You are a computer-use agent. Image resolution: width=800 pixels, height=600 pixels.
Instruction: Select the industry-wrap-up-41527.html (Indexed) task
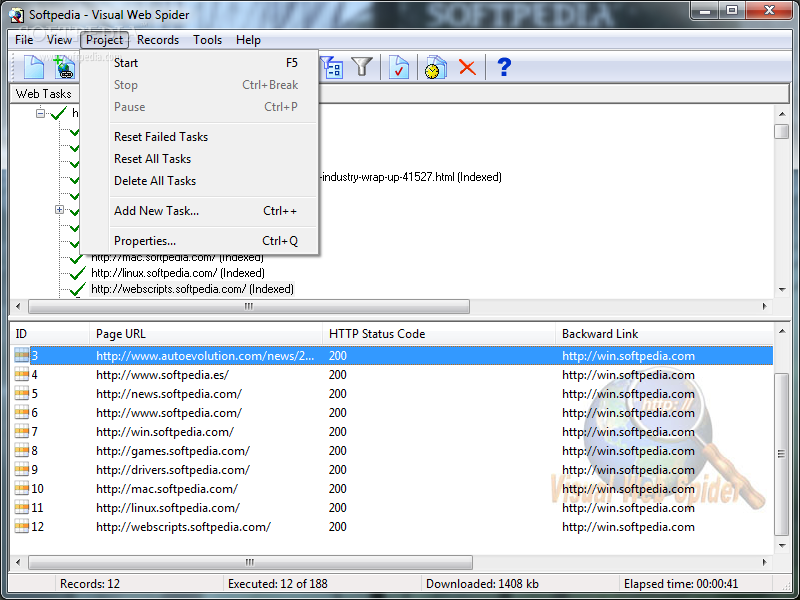(411, 177)
